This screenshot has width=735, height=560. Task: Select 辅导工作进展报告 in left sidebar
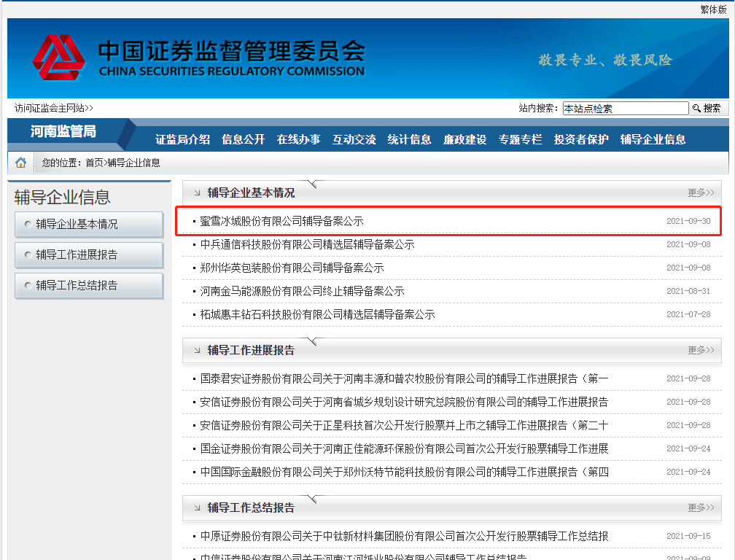(x=89, y=254)
